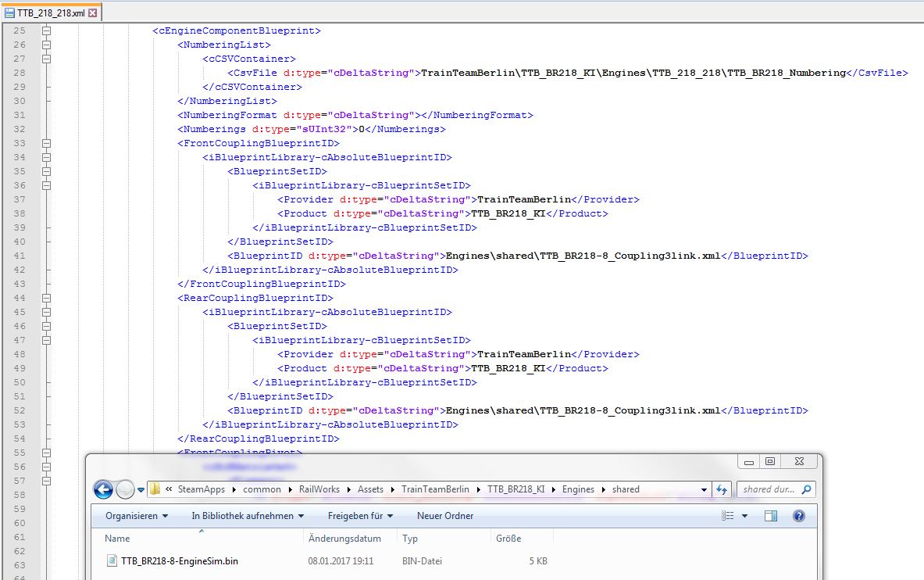Screen dimensions: 924x580
Task: Open the view options dropdown arrow
Action: [744, 516]
